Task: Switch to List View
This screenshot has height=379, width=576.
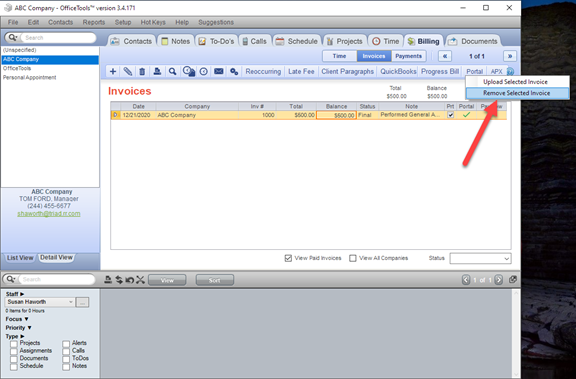Action: point(20,258)
